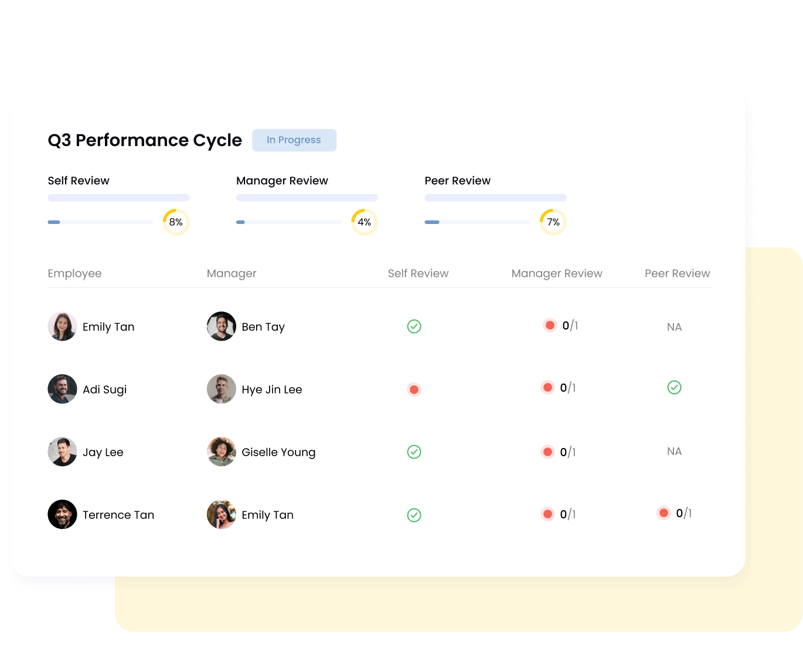Click manager name Ben Tay

[263, 327]
